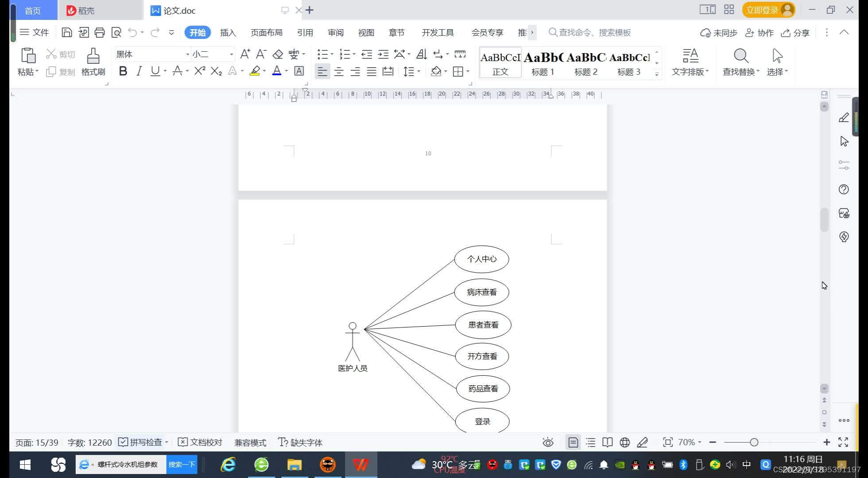Screen dimensions: 868x478
Task: Click 立即登录 login button
Action: (x=768, y=10)
